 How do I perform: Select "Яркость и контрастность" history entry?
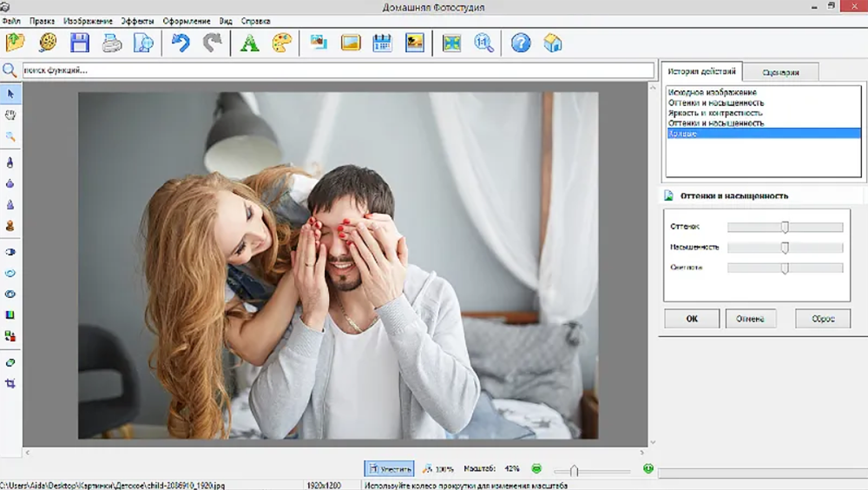[x=715, y=113]
